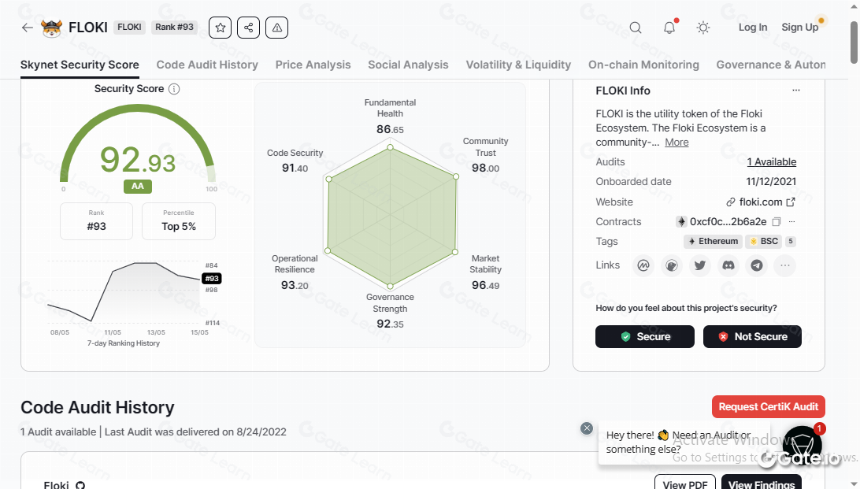Add FLOKI to watchlist with star icon
Screen dimensions: 860x489
pos(220,27)
